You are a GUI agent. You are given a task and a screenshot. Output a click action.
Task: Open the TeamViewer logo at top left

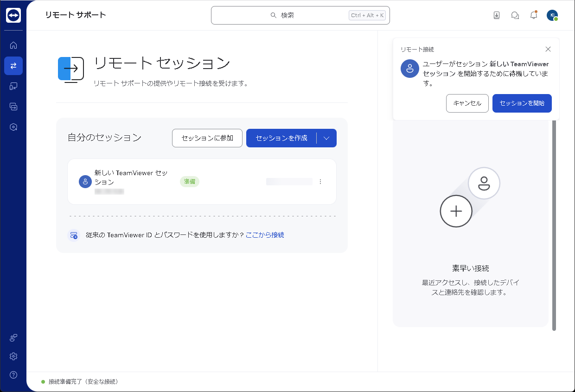coord(13,15)
